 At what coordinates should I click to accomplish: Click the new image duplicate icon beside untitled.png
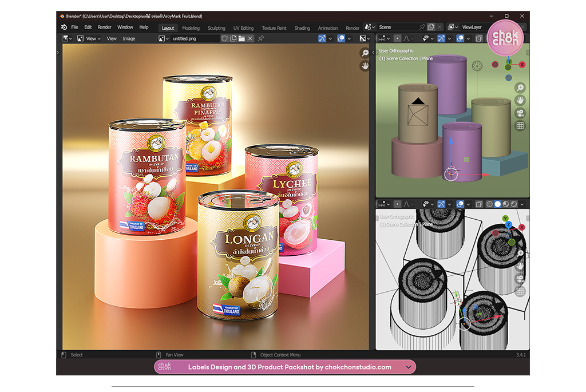tap(233, 38)
